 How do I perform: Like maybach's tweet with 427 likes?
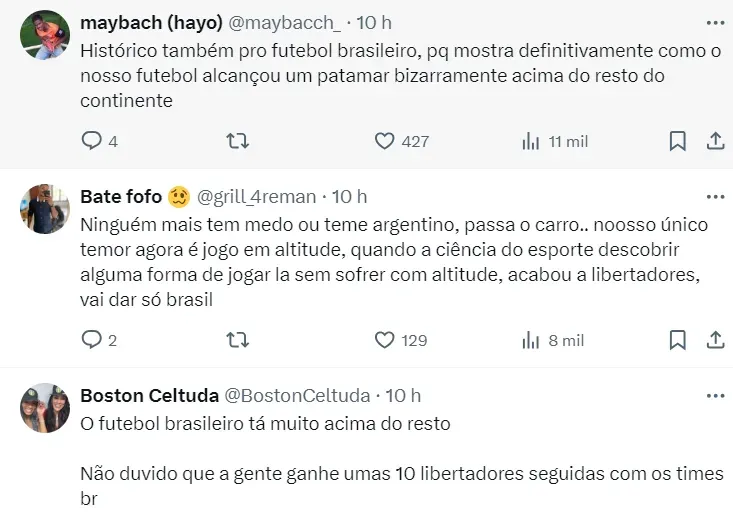tap(385, 141)
